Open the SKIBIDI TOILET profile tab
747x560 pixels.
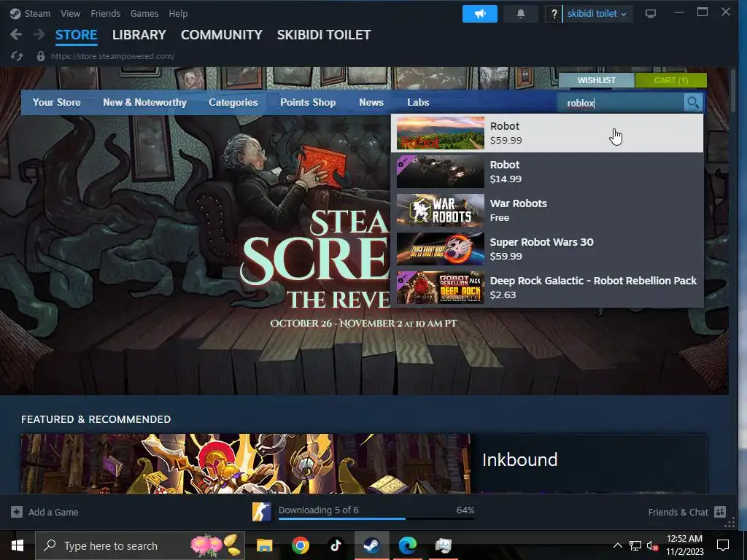click(x=324, y=35)
